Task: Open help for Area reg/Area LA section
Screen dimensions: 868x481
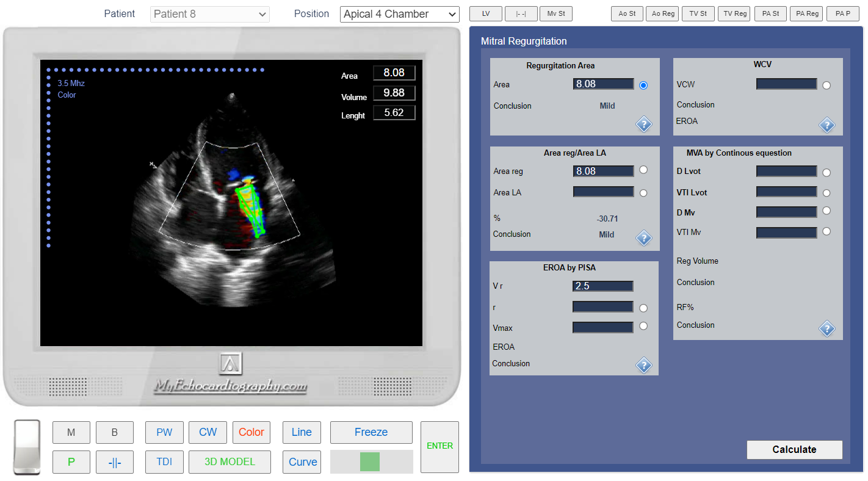Action: coord(644,238)
